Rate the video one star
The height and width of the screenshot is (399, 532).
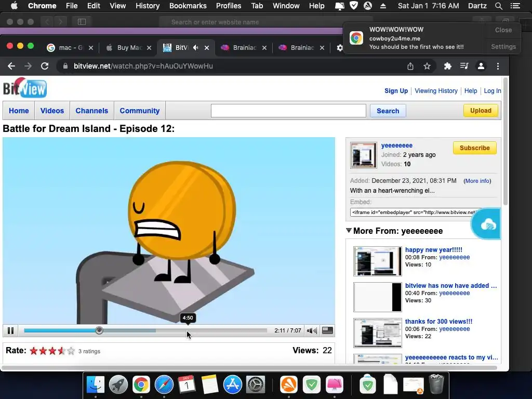tap(34, 351)
